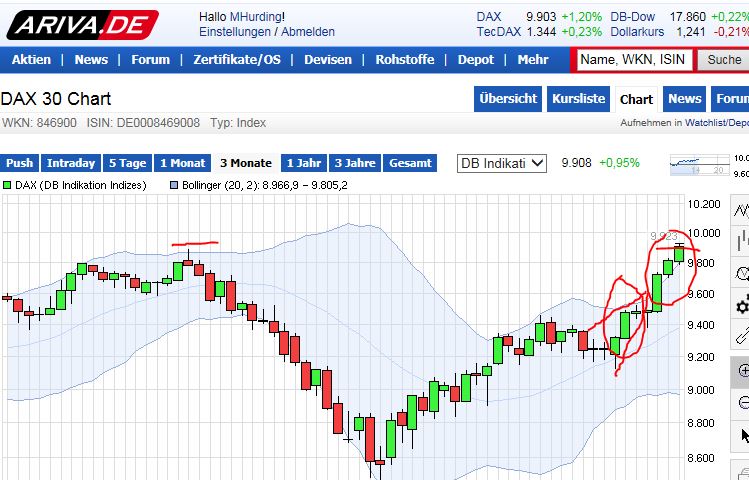
Task: Open the MHurding profile link
Action: point(256,17)
